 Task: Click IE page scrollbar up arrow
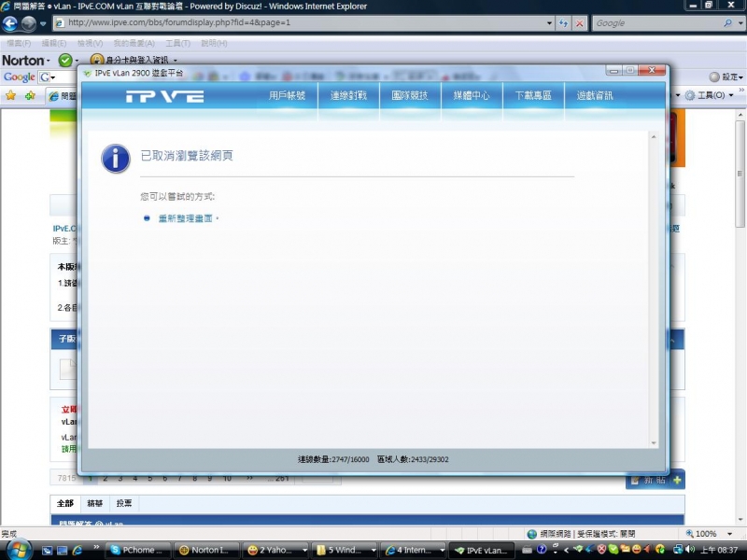[740, 115]
